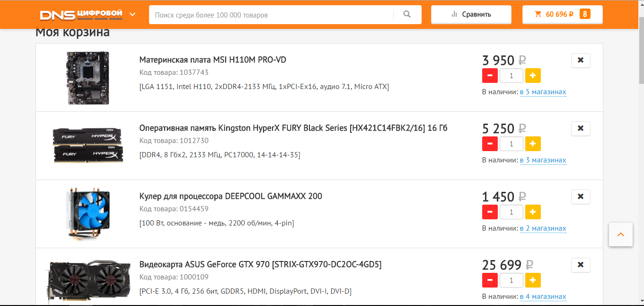This screenshot has height=306, width=644.
Task: Show DEEPCOOL cooler availability in 2 магазинах
Action: point(543,228)
